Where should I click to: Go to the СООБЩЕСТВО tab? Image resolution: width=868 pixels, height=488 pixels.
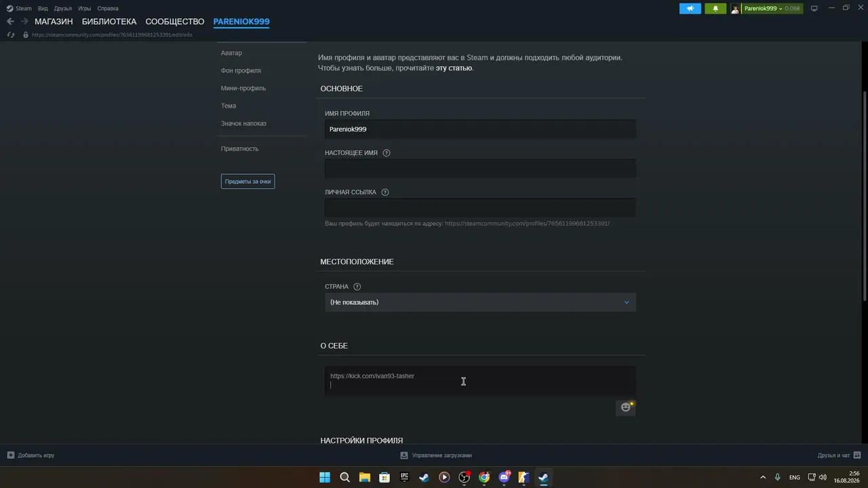coord(175,22)
